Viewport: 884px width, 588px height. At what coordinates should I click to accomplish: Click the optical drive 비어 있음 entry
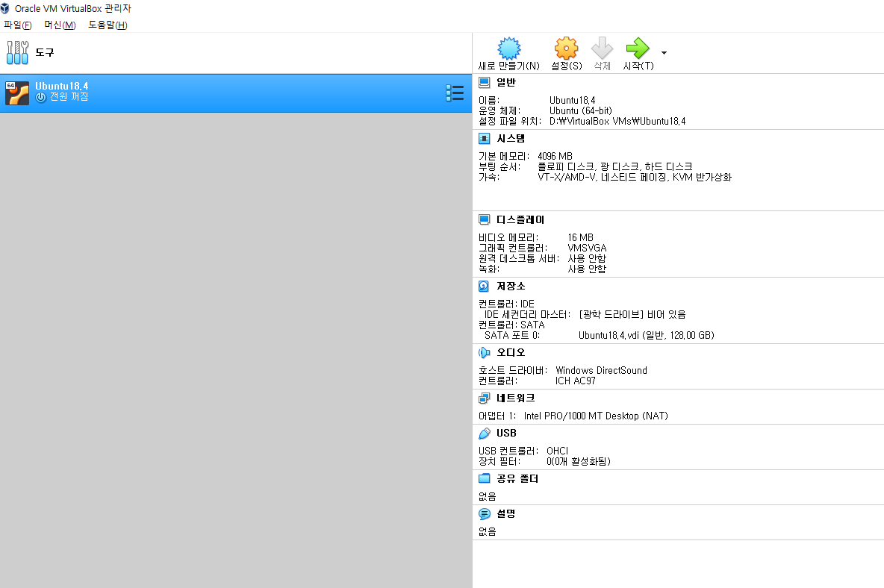pyautogui.click(x=632, y=314)
